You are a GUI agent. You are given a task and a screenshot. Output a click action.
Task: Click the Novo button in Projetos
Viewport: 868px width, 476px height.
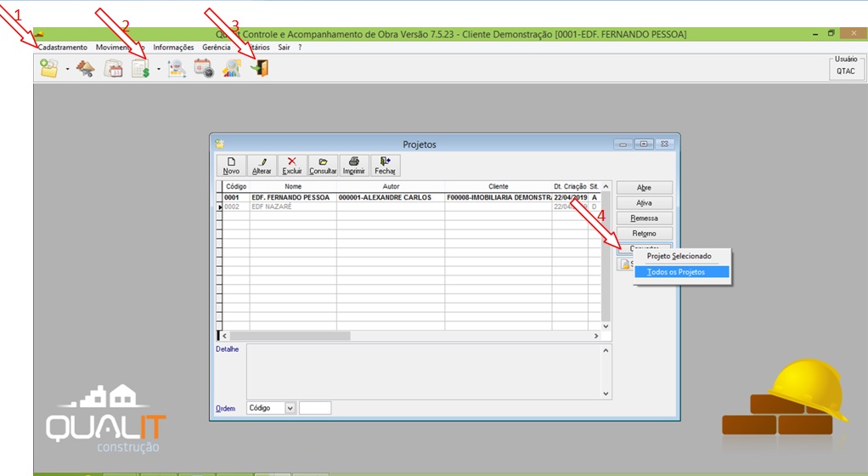[231, 166]
